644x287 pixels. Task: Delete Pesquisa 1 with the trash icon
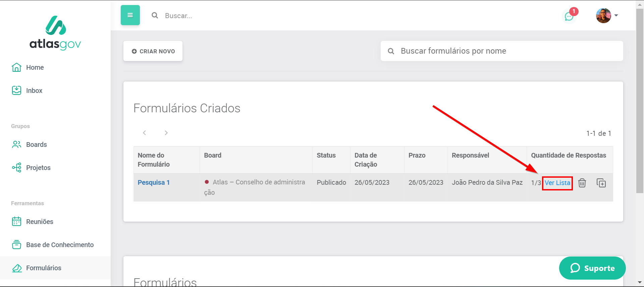(582, 183)
